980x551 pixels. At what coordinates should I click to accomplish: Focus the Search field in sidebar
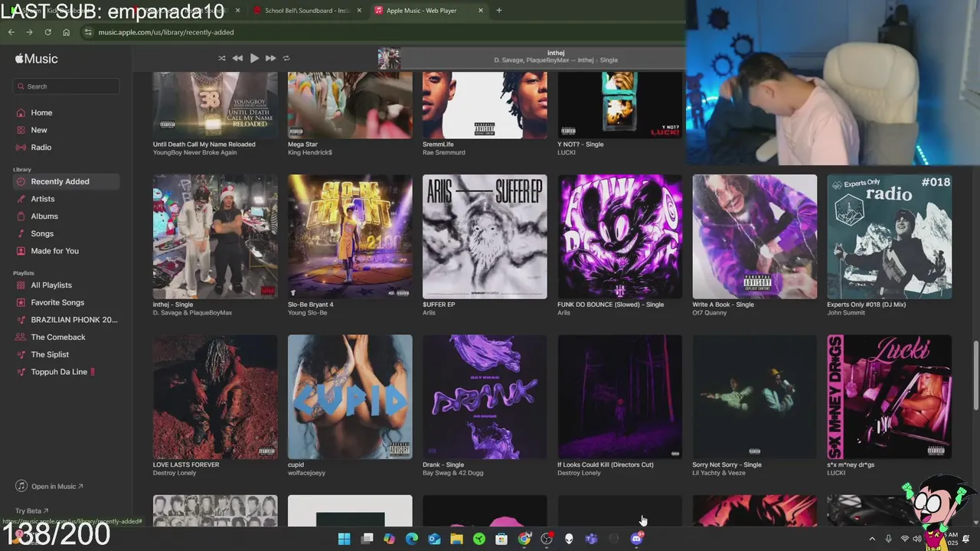pyautogui.click(x=66, y=86)
